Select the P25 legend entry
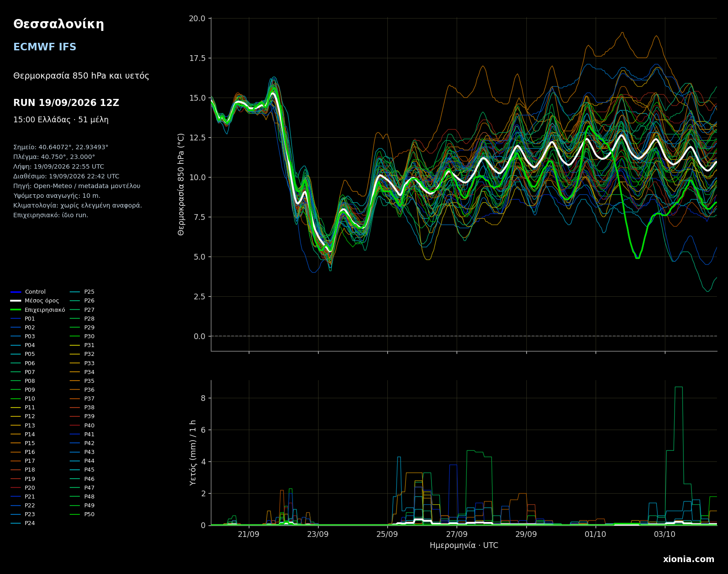This screenshot has height=574, width=728. (x=83, y=292)
